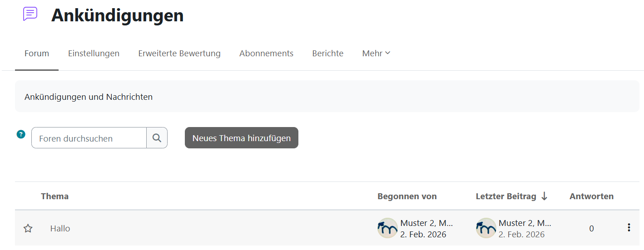644x250 pixels.
Task: Open the Einstellungen tab
Action: pos(94,54)
